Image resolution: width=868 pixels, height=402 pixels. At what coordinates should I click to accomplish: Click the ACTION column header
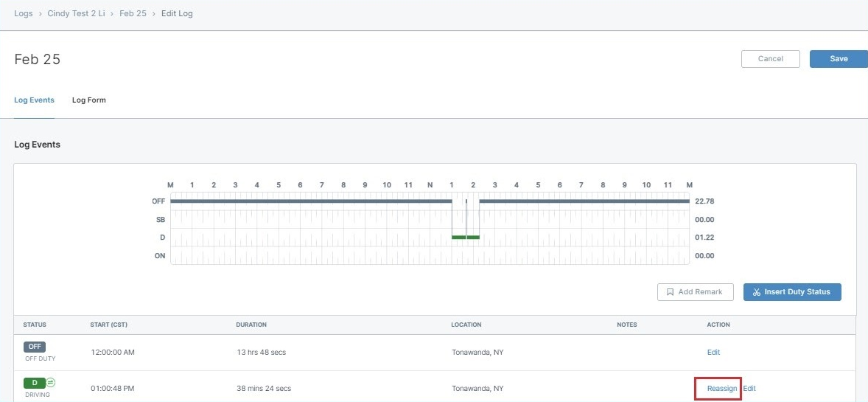[x=718, y=325]
